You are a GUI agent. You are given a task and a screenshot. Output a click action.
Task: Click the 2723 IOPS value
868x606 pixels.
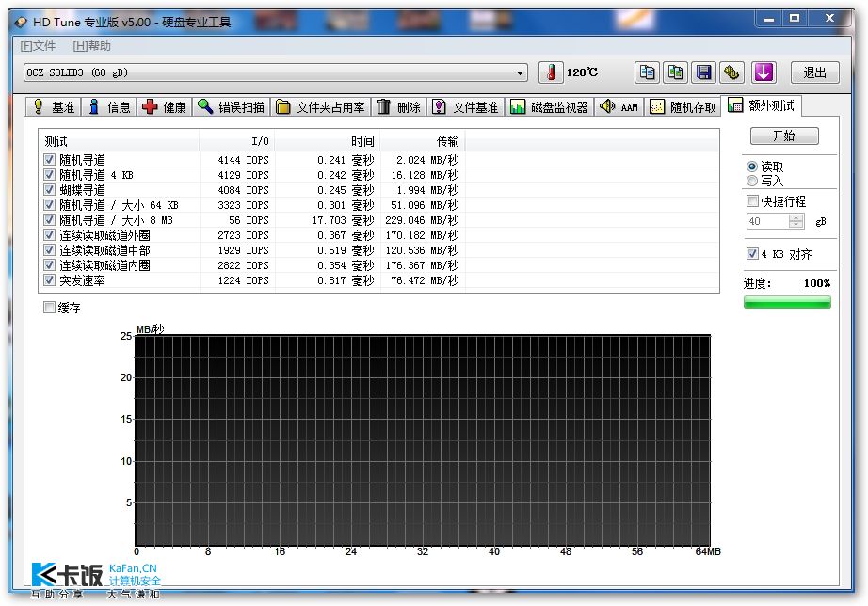[244, 235]
